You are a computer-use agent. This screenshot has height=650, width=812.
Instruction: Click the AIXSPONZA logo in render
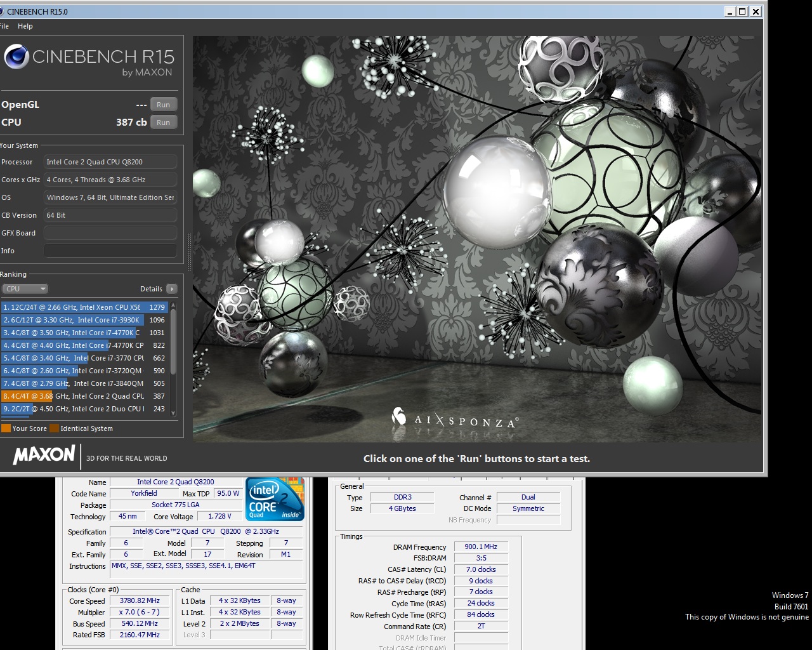coord(454,418)
